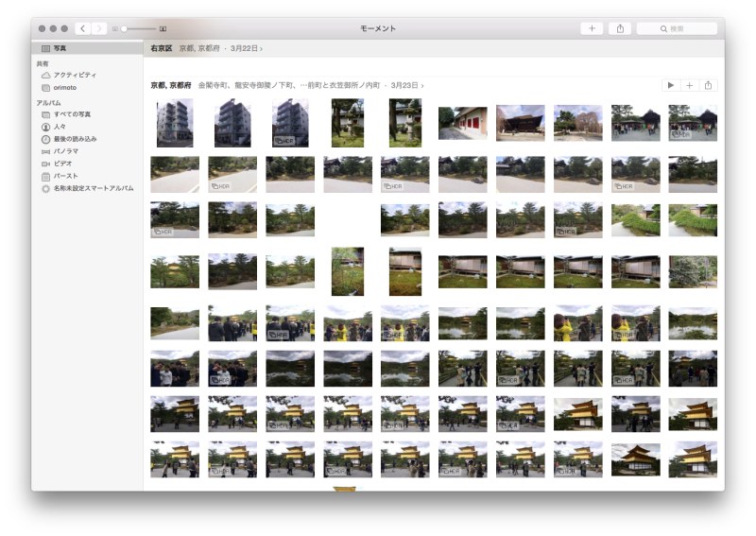Select the woman in yellow jacket HDR photo
Viewport: 756px width, 536px height.
[x=635, y=323]
